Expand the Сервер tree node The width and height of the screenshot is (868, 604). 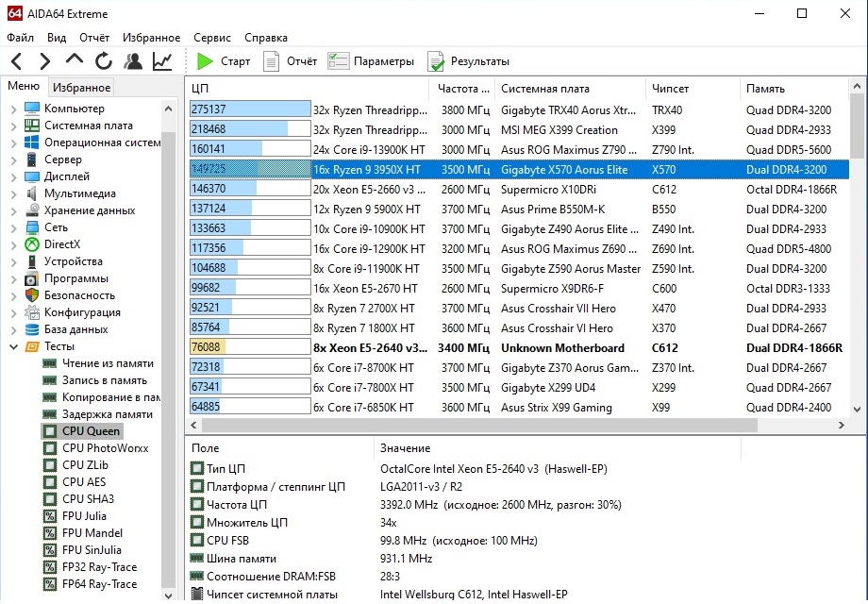click(14, 160)
